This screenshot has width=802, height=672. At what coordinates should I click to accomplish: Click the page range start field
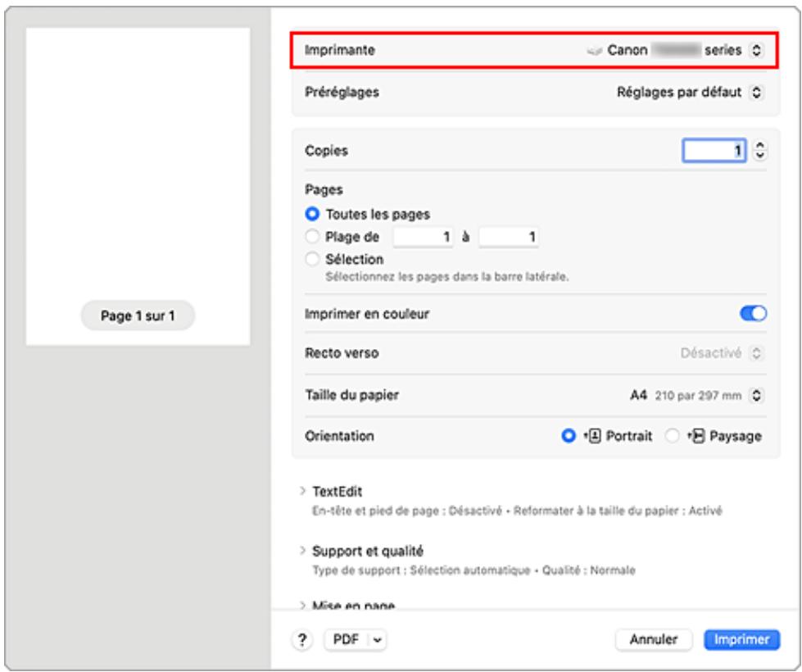click(x=426, y=237)
